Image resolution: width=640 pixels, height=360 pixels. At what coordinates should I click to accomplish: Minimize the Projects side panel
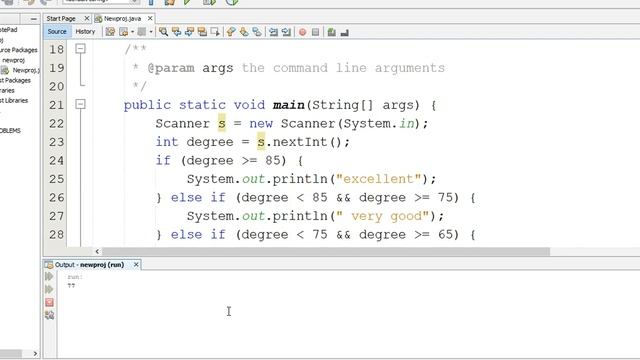tap(33, 19)
